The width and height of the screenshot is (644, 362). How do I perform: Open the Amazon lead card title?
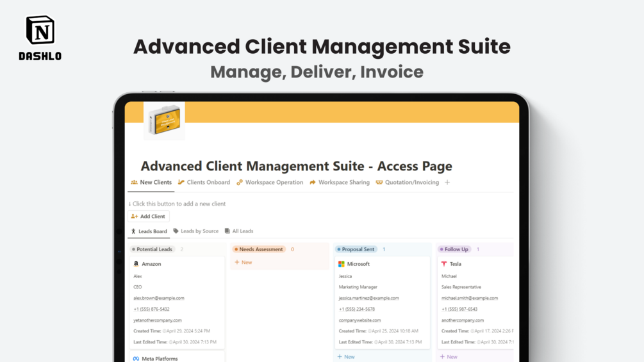click(x=151, y=264)
